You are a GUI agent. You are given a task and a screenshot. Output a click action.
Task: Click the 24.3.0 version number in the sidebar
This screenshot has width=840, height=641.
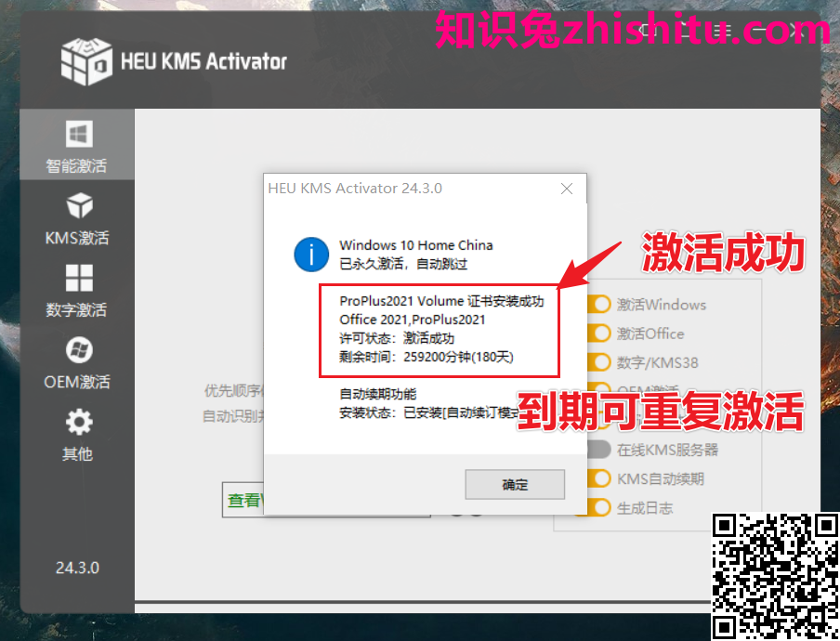[x=78, y=568]
